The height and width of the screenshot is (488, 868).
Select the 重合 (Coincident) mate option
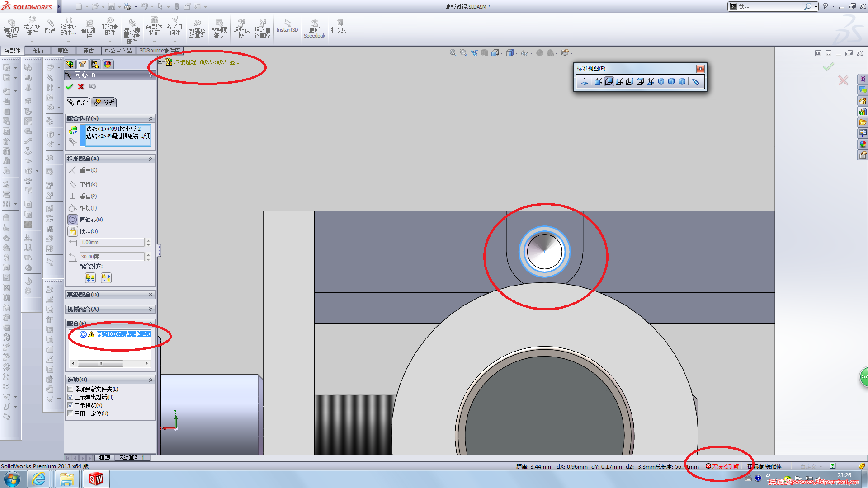click(73, 170)
